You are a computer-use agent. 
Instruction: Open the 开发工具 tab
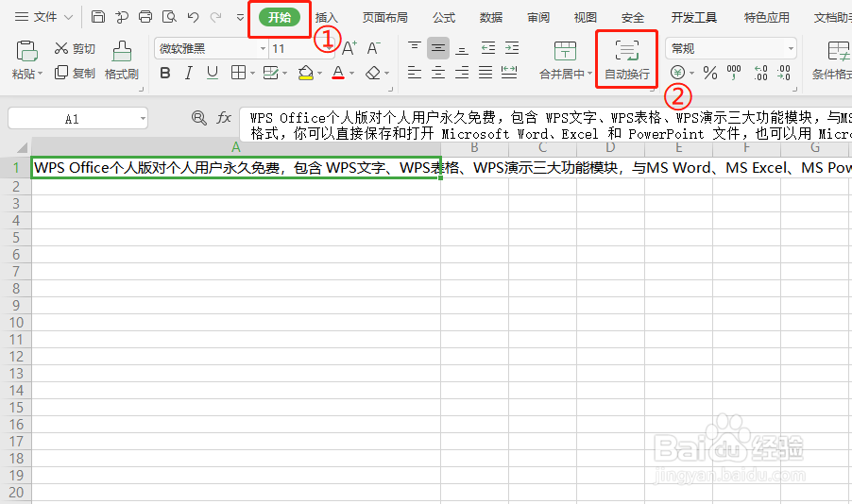(x=694, y=17)
